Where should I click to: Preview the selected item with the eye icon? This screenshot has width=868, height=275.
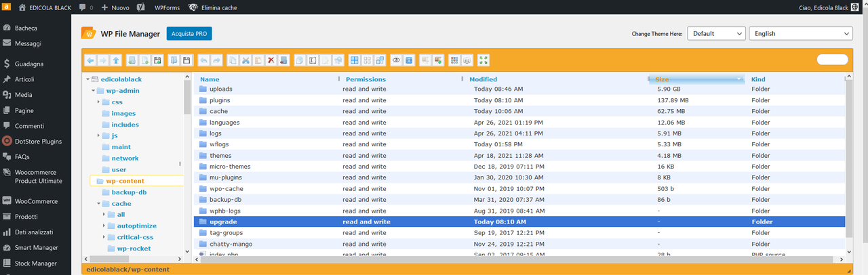pos(396,60)
